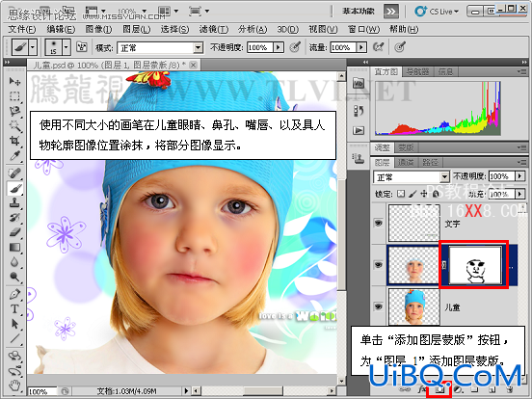Select the Rectangular Marquee tool
This screenshot has height=399, width=532.
tap(14, 96)
